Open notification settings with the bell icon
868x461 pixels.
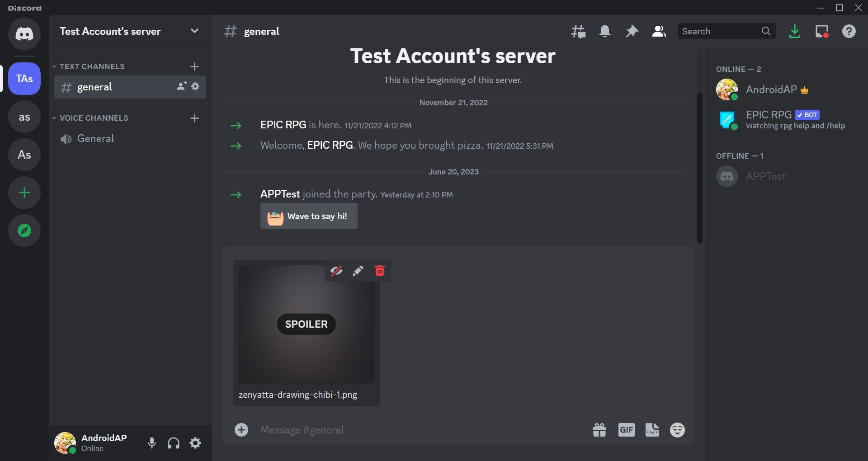click(x=604, y=31)
